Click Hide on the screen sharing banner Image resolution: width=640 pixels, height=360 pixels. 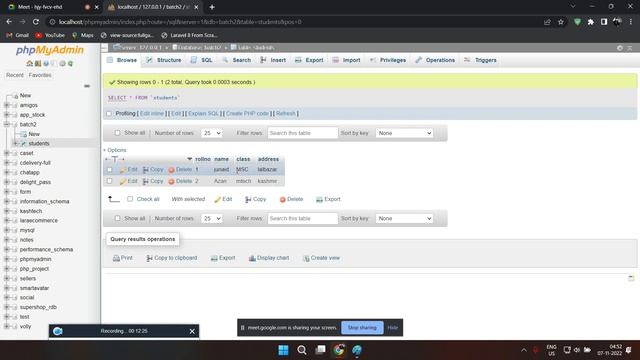[393, 328]
